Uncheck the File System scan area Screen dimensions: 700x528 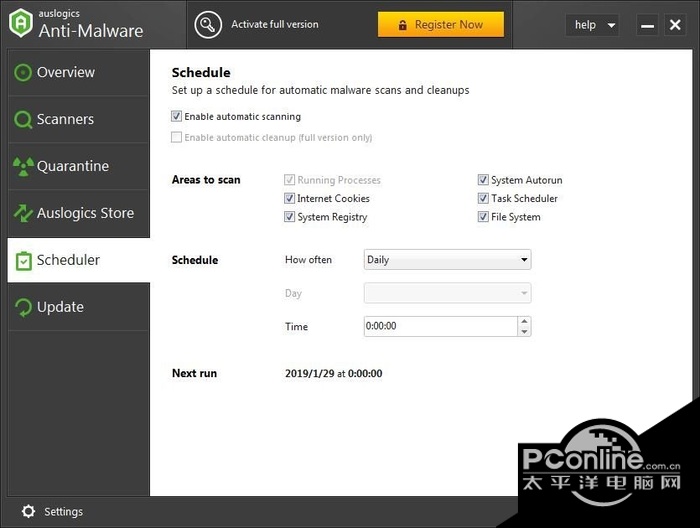484,217
